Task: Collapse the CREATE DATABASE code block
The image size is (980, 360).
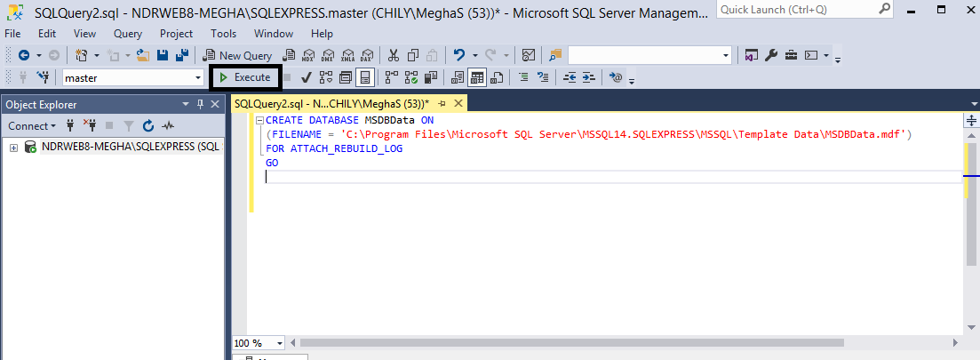Action: click(260, 120)
